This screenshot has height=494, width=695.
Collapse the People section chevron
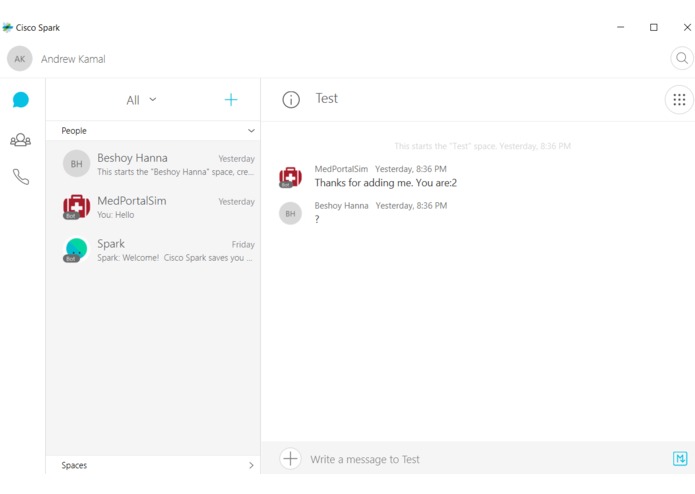pyautogui.click(x=251, y=131)
